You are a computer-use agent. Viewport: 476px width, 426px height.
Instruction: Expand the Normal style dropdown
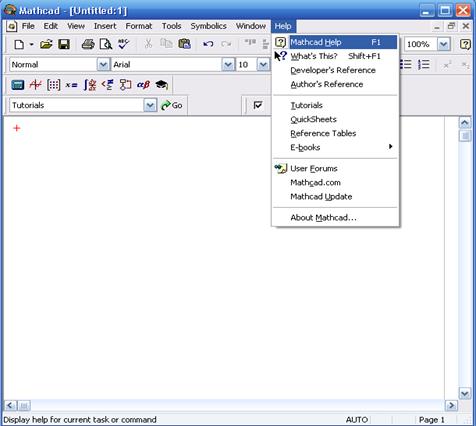coord(103,64)
